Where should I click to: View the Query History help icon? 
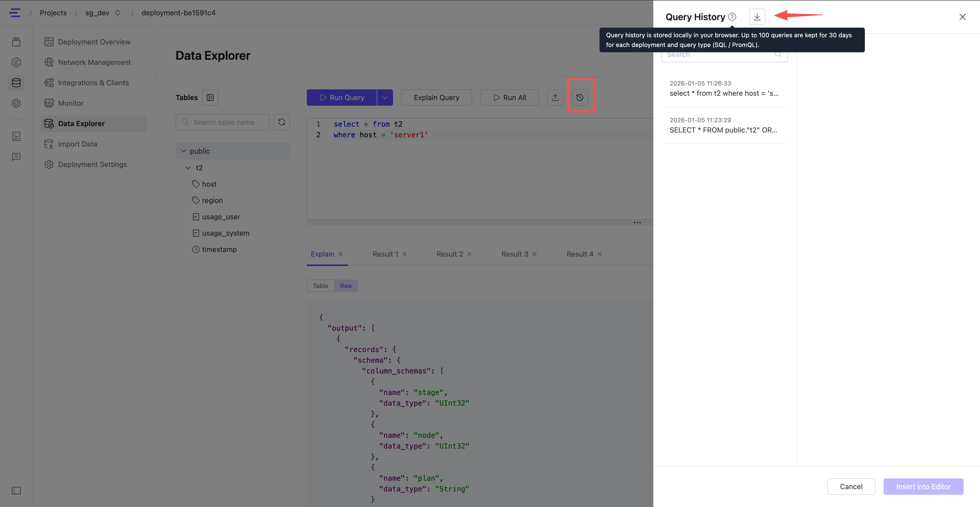coord(732,17)
